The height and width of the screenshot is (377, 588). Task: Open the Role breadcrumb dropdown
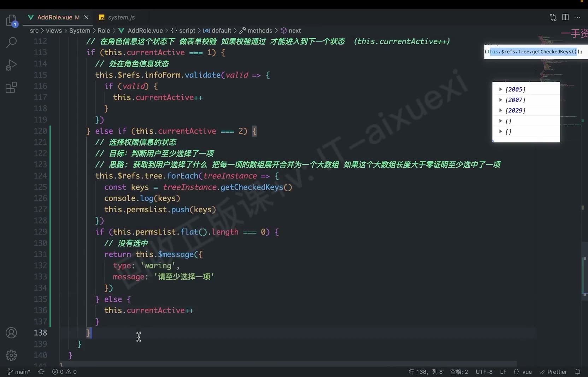pyautogui.click(x=104, y=31)
